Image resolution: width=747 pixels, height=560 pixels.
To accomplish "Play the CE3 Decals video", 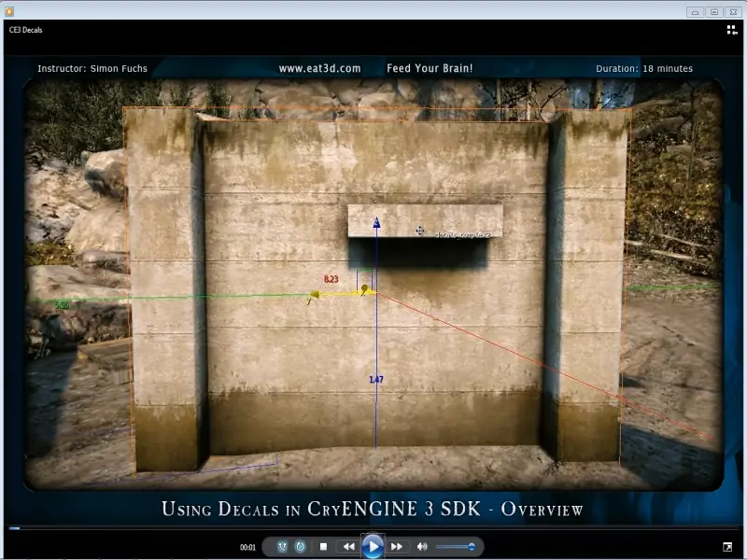I will (x=373, y=547).
